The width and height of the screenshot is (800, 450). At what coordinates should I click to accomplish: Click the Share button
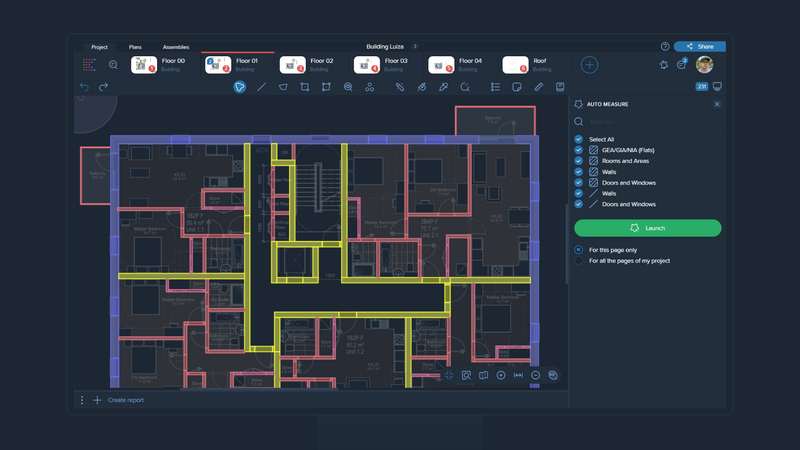point(699,46)
